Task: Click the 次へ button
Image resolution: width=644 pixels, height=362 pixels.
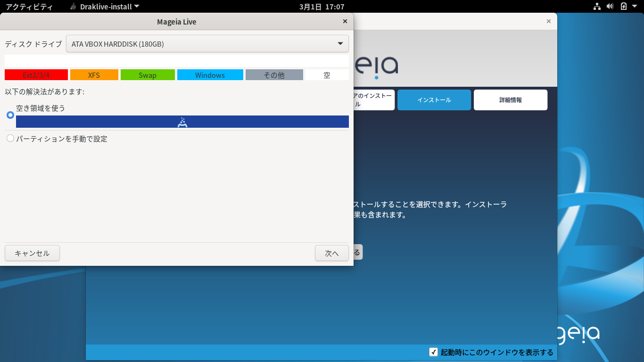Action: pyautogui.click(x=332, y=253)
